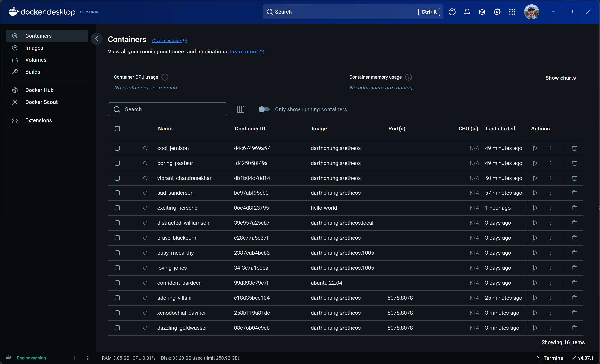Start the exciting_herschel container

[x=535, y=208]
